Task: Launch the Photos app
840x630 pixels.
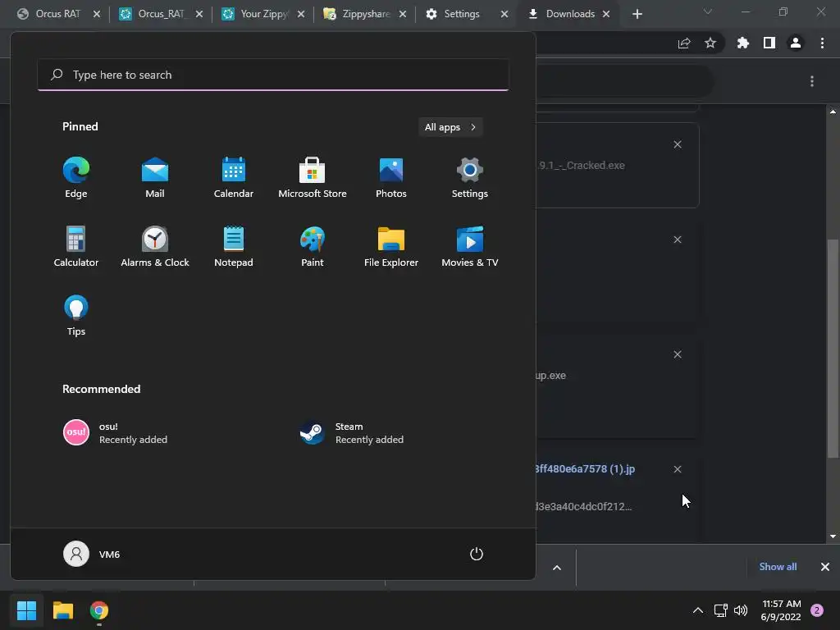Action: tap(391, 178)
